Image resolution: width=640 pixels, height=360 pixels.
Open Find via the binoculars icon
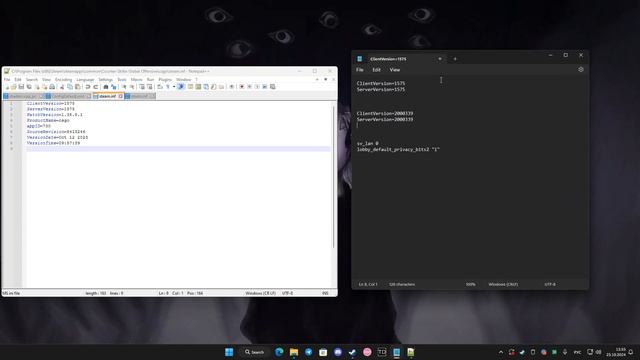tap(106, 87)
